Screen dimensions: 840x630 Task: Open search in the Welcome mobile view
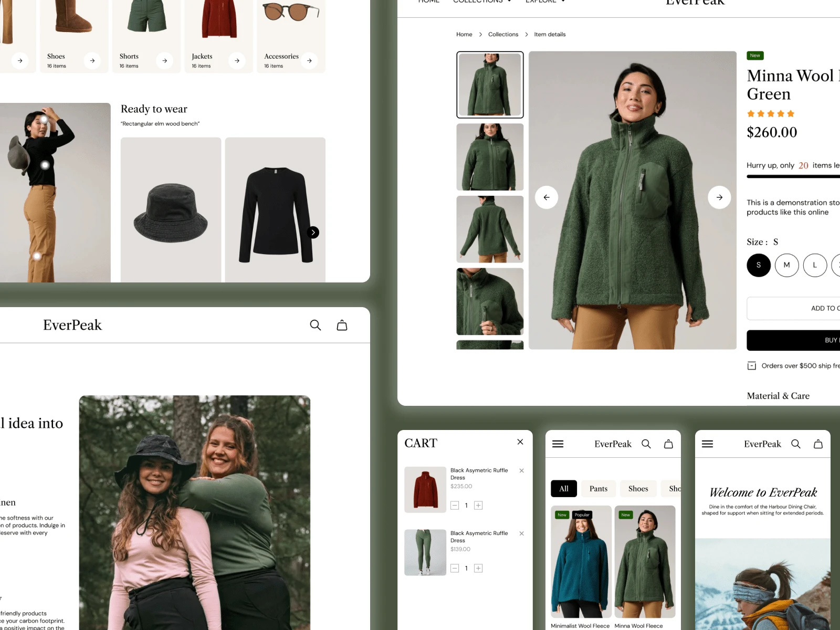click(x=796, y=444)
